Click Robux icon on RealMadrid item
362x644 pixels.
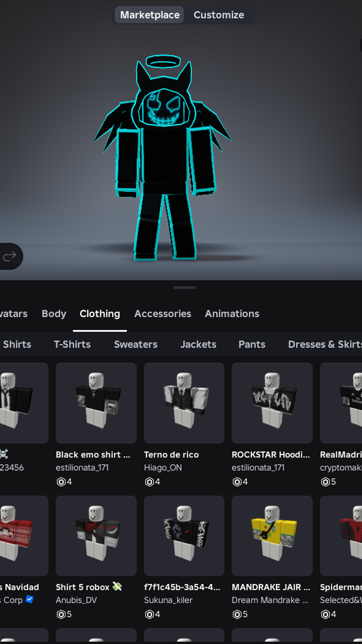coord(325,482)
